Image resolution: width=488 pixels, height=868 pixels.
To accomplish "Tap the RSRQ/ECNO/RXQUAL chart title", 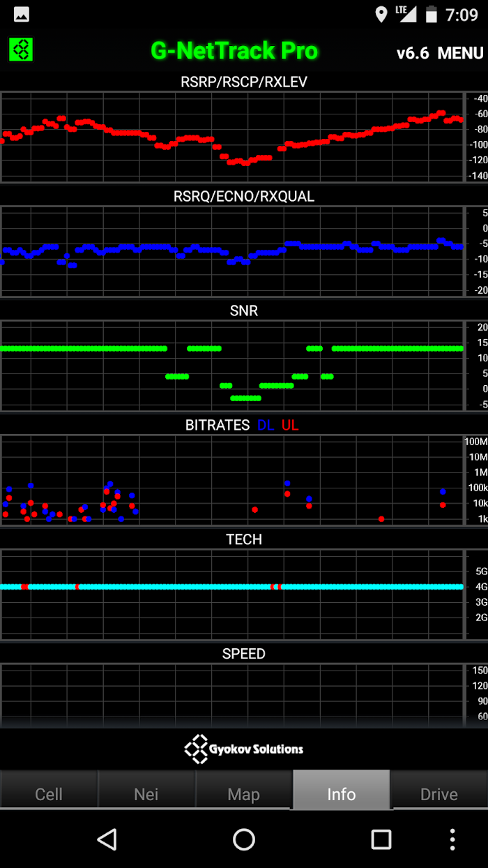I will [244, 197].
